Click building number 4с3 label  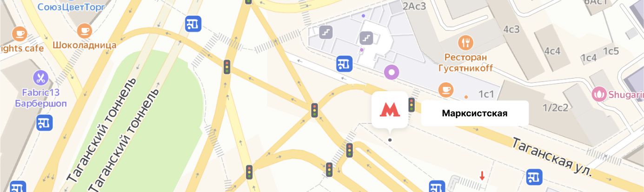511,29
